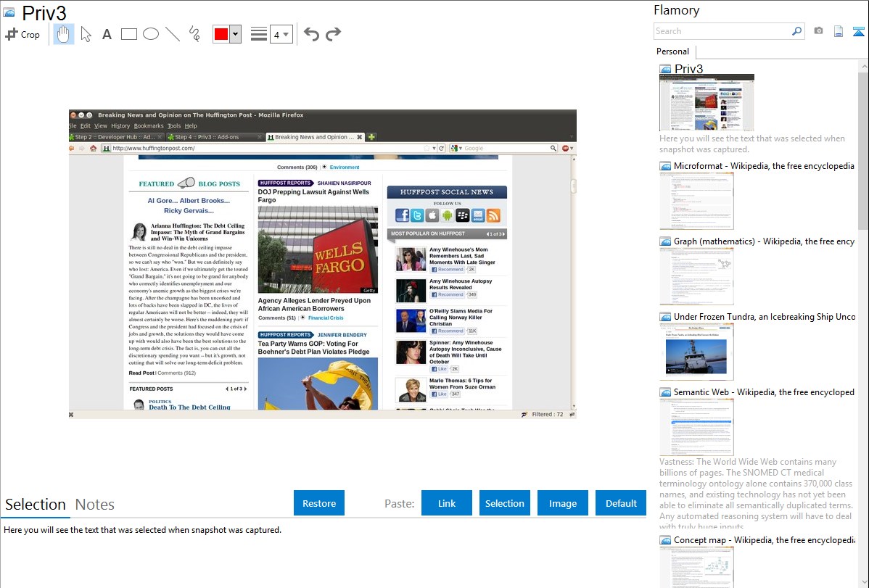Open the Selection tab

(x=36, y=505)
